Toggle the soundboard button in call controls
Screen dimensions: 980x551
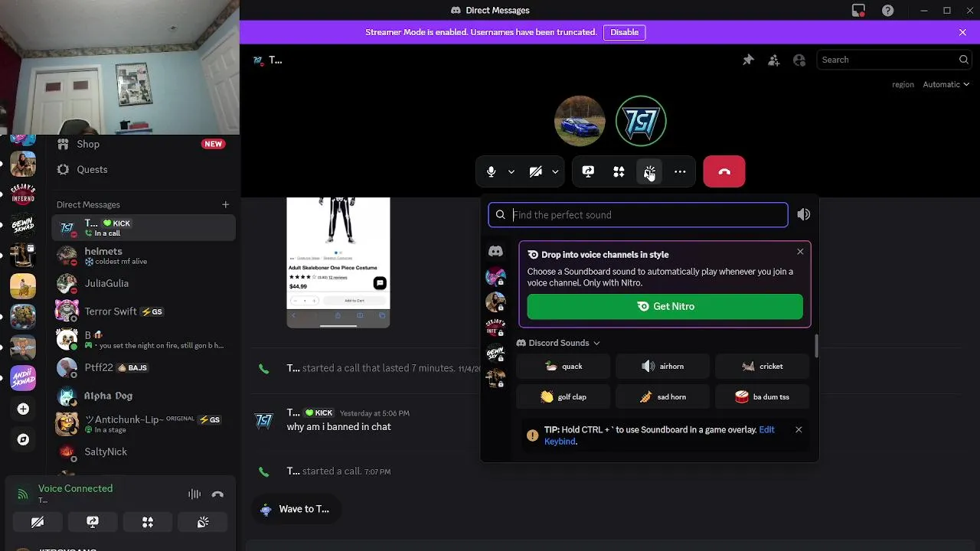tap(649, 172)
